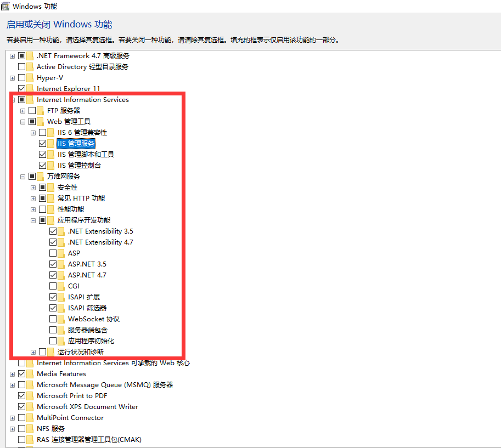This screenshot has width=501, height=448.
Task: Collapse the Web 管理工具 node
Action: click(x=22, y=122)
